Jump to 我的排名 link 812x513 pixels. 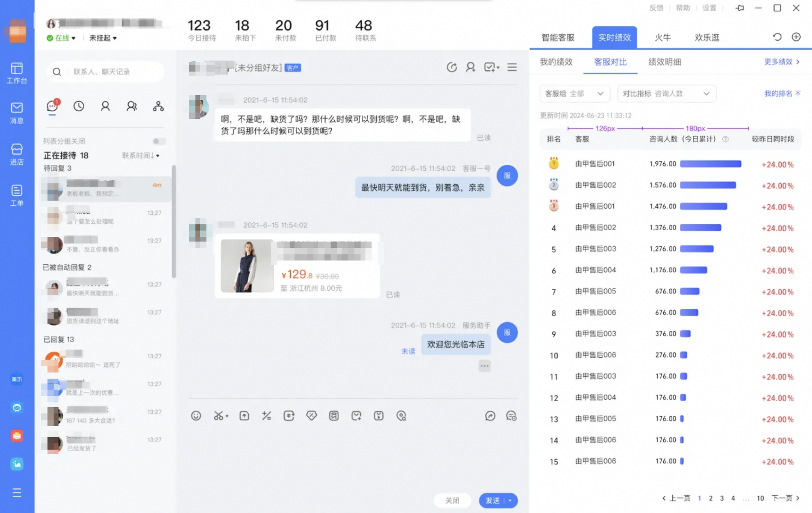click(782, 94)
